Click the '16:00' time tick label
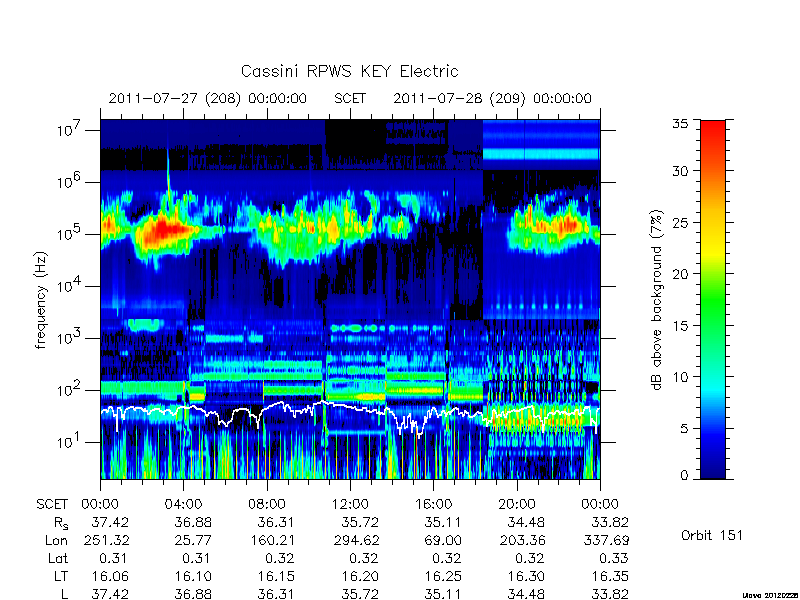The width and height of the screenshot is (800, 600). 433,504
